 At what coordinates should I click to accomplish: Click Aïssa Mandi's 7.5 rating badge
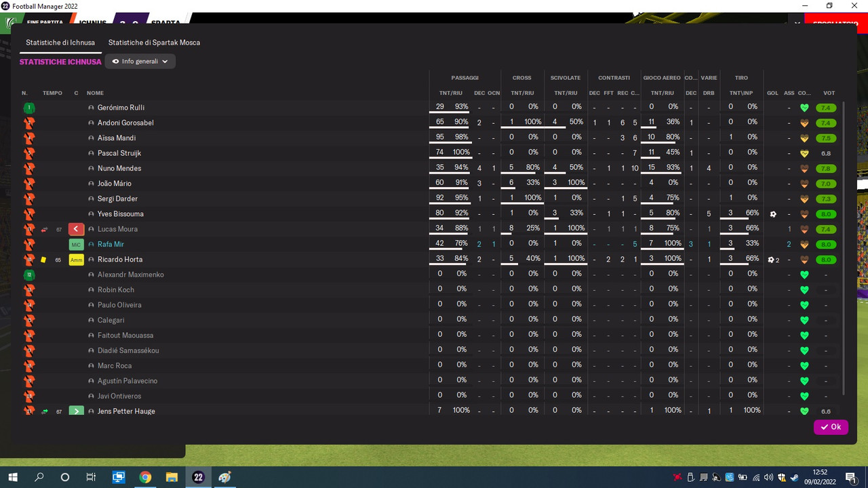pyautogui.click(x=826, y=138)
